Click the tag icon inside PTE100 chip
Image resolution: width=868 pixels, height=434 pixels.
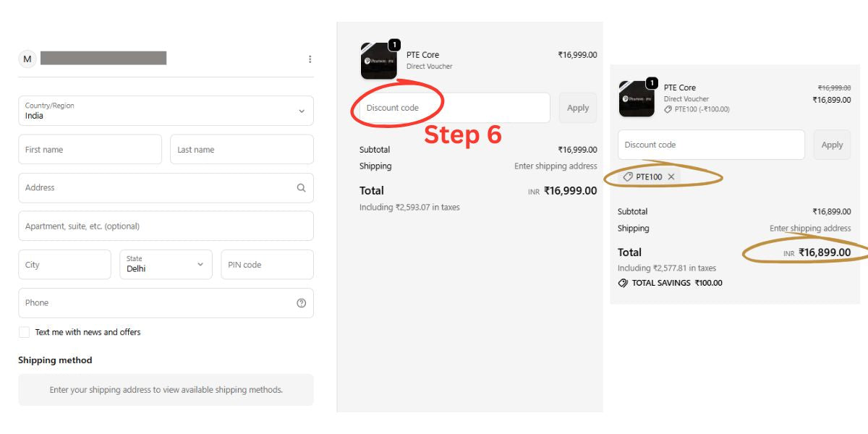pos(628,176)
